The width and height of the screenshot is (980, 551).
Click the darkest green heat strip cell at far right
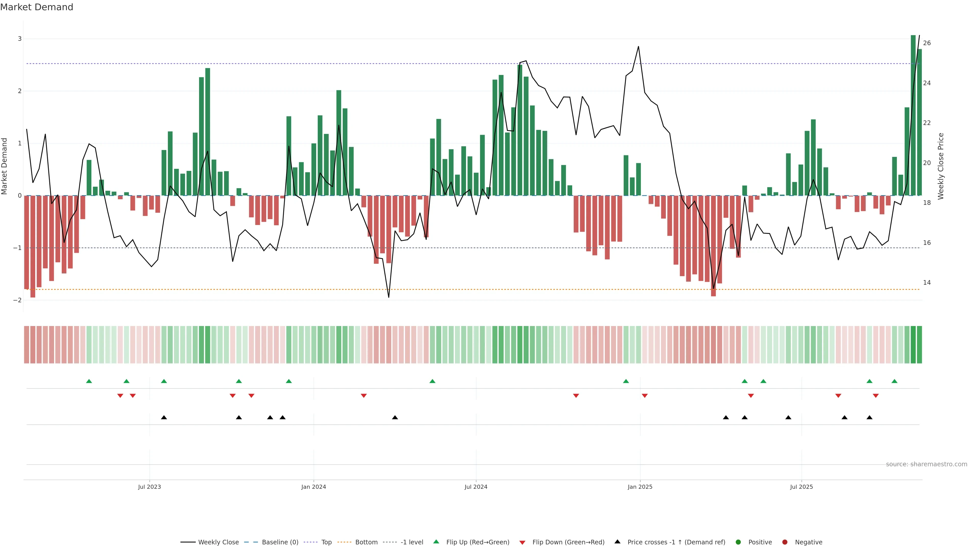click(913, 345)
